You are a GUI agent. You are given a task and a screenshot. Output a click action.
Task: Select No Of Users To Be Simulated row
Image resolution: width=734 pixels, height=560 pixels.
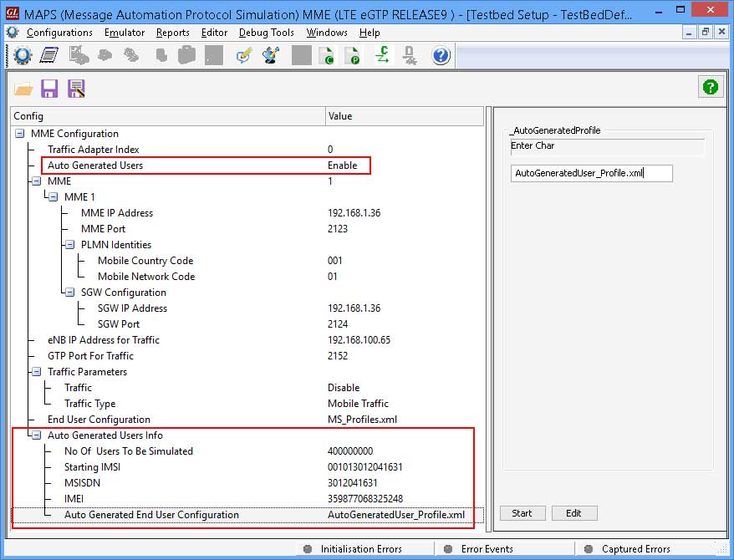[247, 451]
